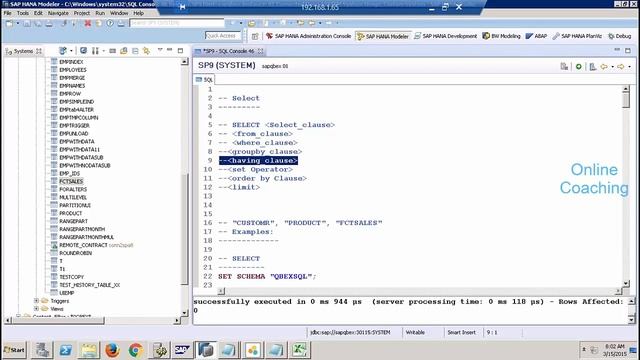Viewport: 640px width, 360px height.
Task: Click the Triggers folder label
Action: coord(60,301)
